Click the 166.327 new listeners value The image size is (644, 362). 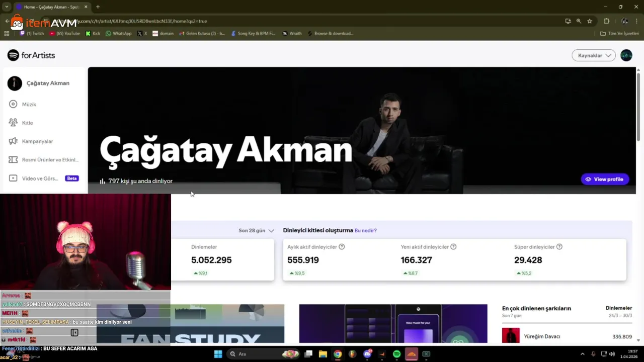click(x=416, y=260)
